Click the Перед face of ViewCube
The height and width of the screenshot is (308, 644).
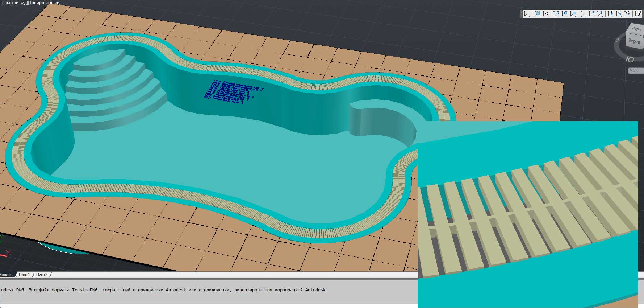[x=634, y=41]
